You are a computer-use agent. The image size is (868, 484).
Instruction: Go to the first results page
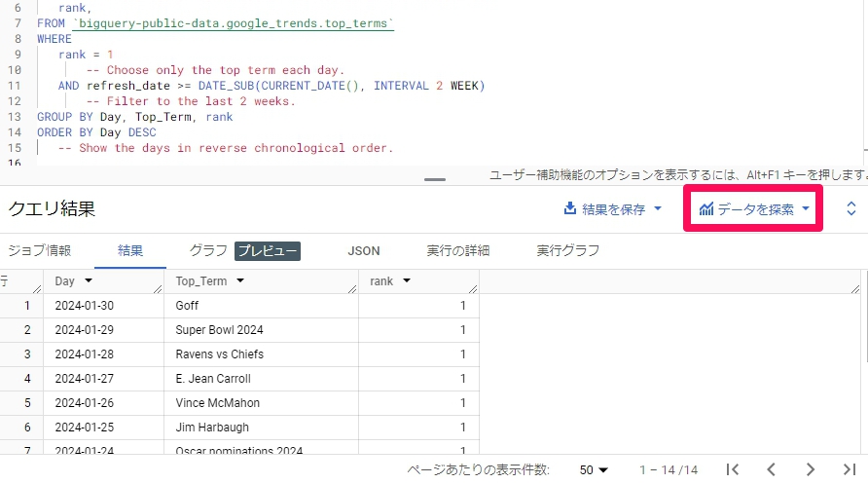click(x=733, y=469)
